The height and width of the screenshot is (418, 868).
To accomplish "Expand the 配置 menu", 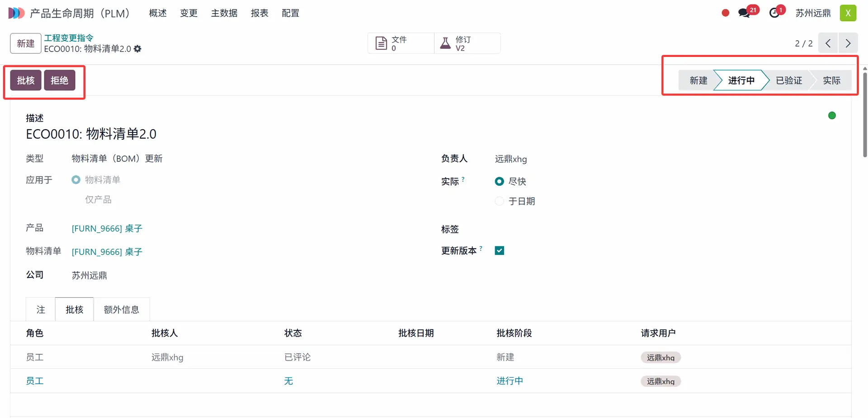I will pos(290,13).
